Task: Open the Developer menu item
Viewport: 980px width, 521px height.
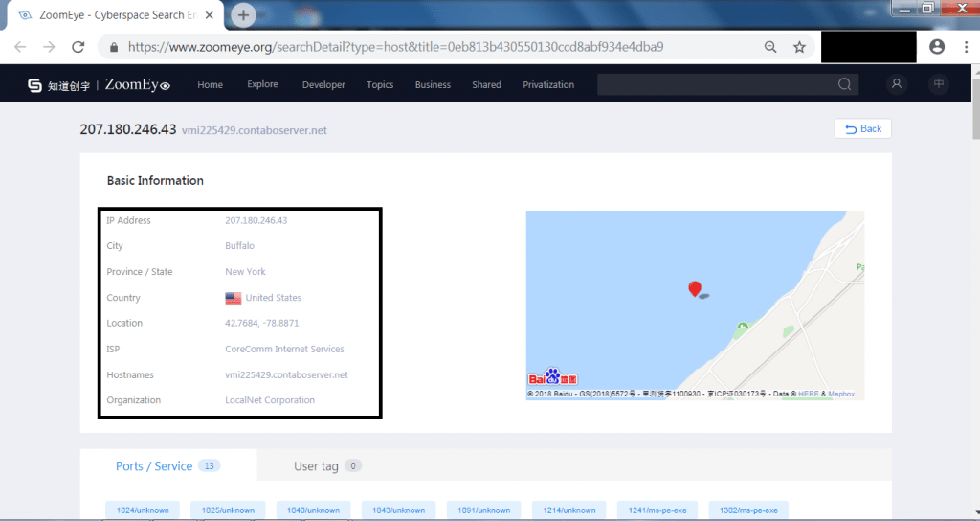Action: coord(323,85)
